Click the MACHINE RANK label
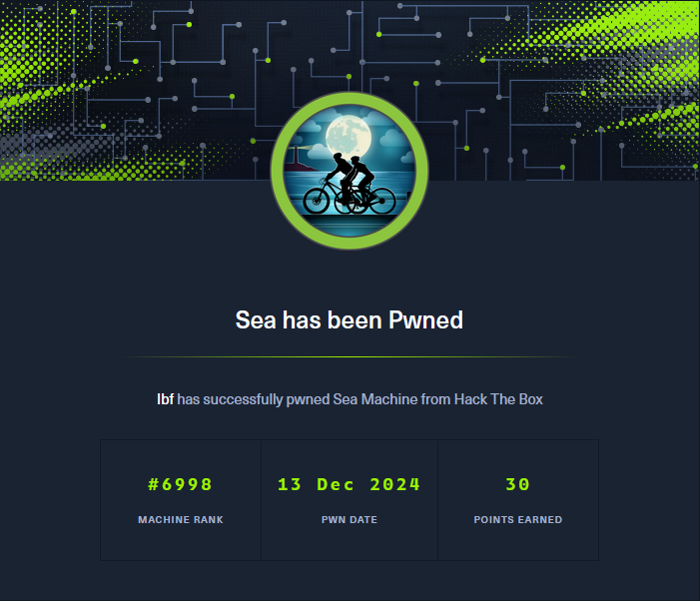This screenshot has width=700, height=601. (x=181, y=520)
